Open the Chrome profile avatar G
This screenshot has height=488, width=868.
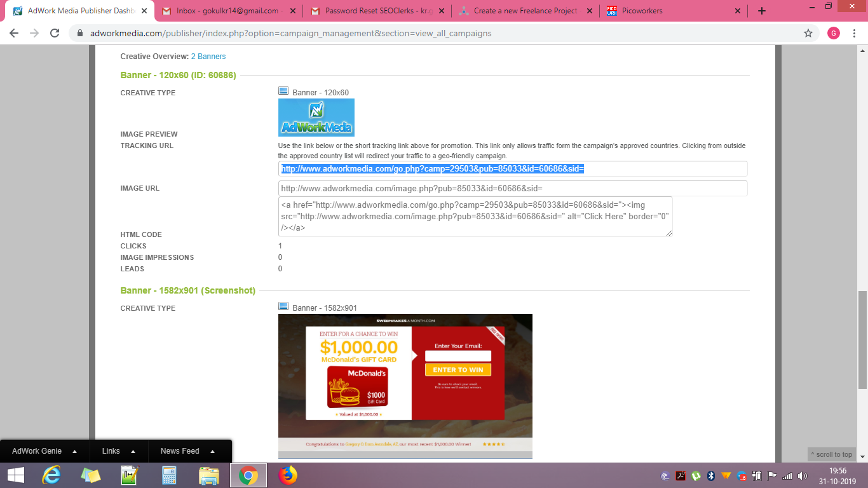(x=834, y=33)
